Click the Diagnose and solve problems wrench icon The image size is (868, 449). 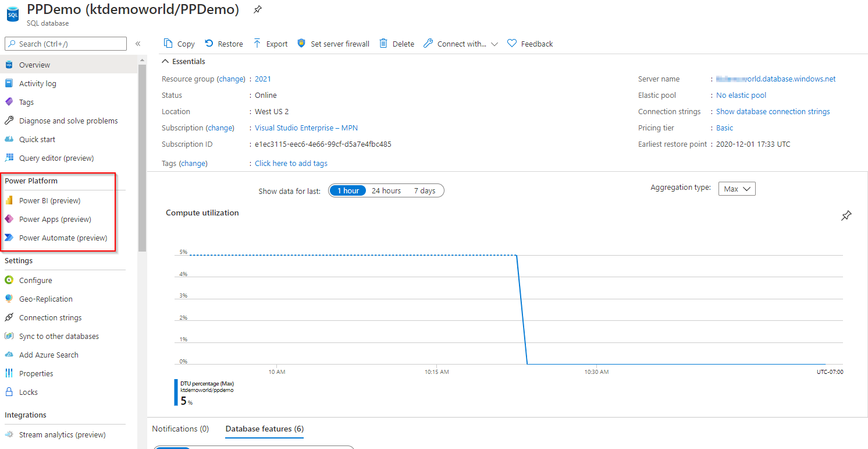pos(9,121)
